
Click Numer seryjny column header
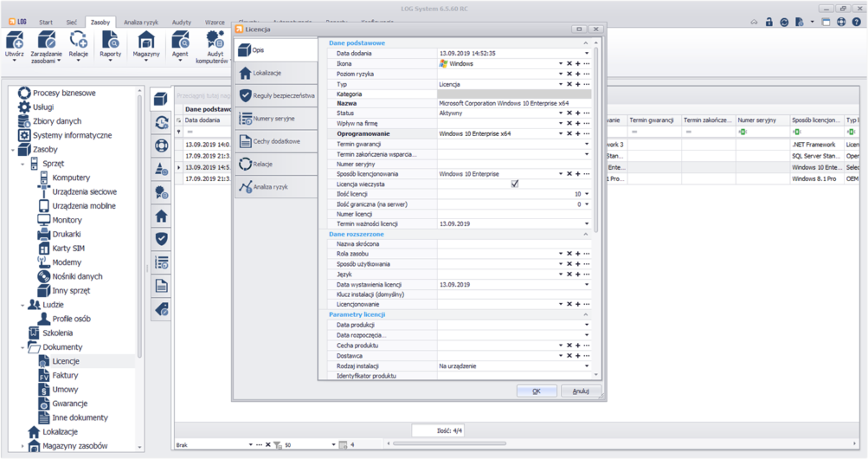[x=762, y=120]
